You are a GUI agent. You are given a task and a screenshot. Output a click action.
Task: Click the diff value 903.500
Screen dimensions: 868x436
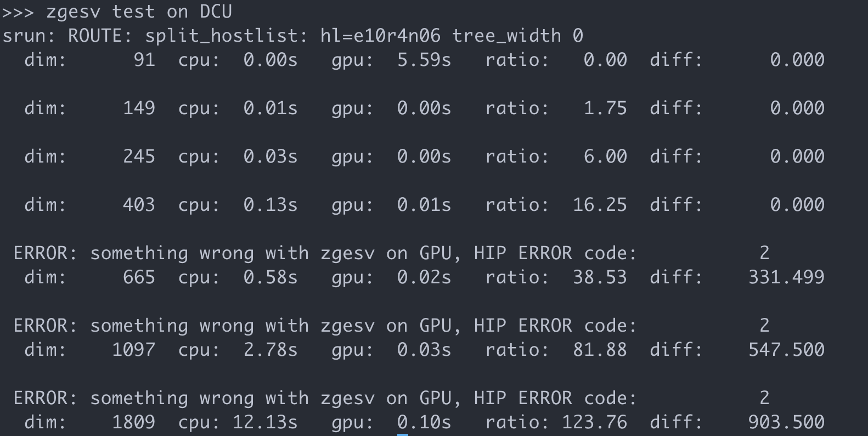pyautogui.click(x=786, y=422)
